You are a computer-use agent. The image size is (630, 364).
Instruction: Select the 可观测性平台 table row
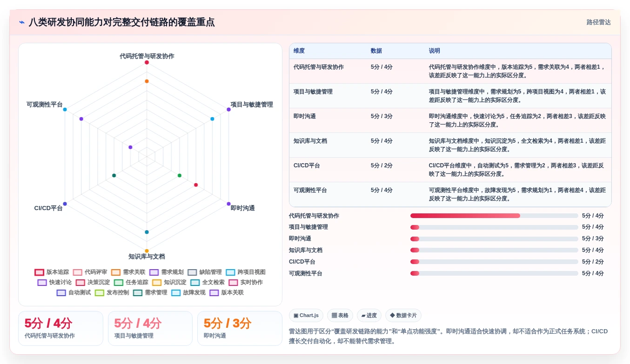pyautogui.click(x=450, y=194)
